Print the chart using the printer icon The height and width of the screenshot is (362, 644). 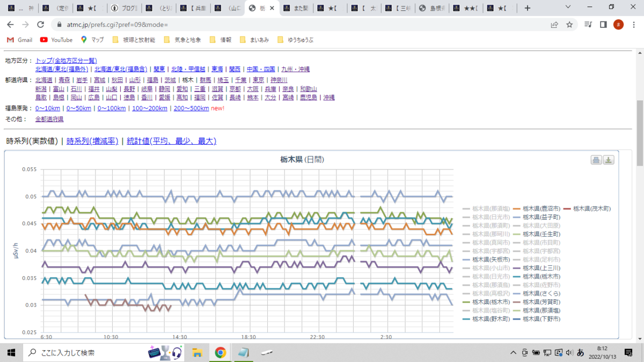click(x=596, y=160)
